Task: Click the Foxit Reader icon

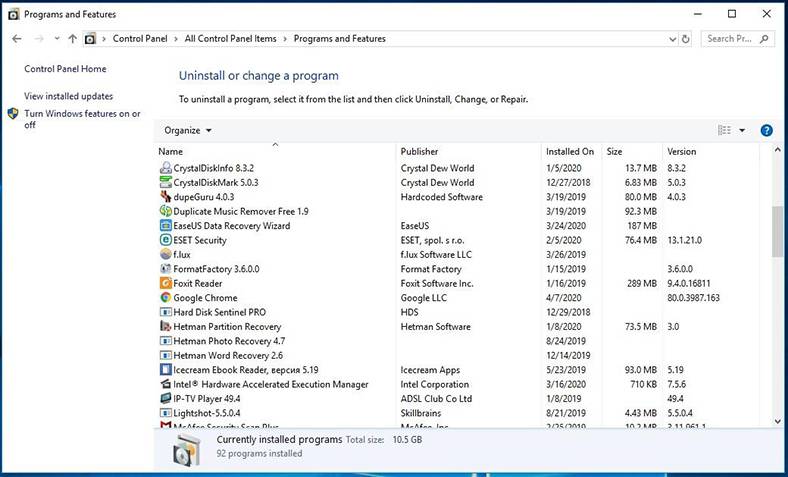Action: pos(165,283)
